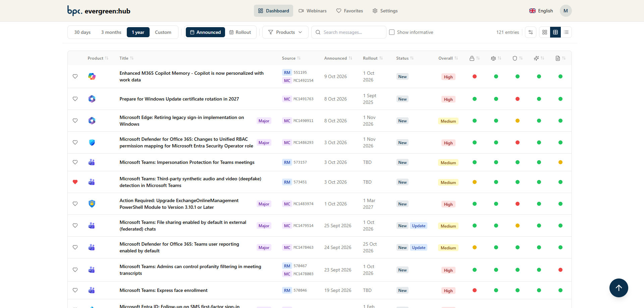
Task: Go to the Webinars page
Action: 313,11
